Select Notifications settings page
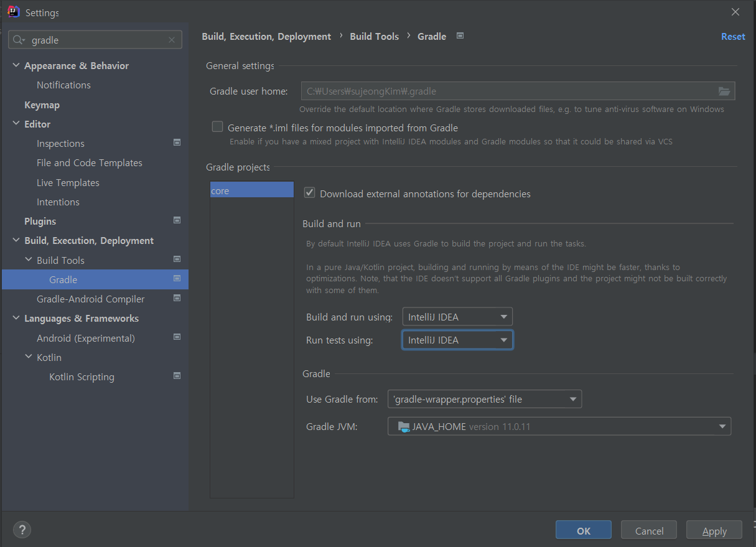 pyautogui.click(x=63, y=85)
